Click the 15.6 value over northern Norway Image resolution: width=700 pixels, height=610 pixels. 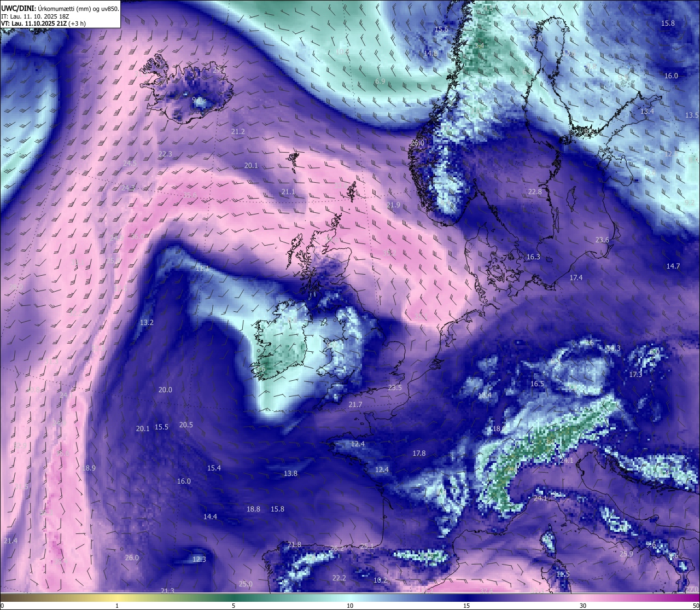pyautogui.click(x=441, y=30)
